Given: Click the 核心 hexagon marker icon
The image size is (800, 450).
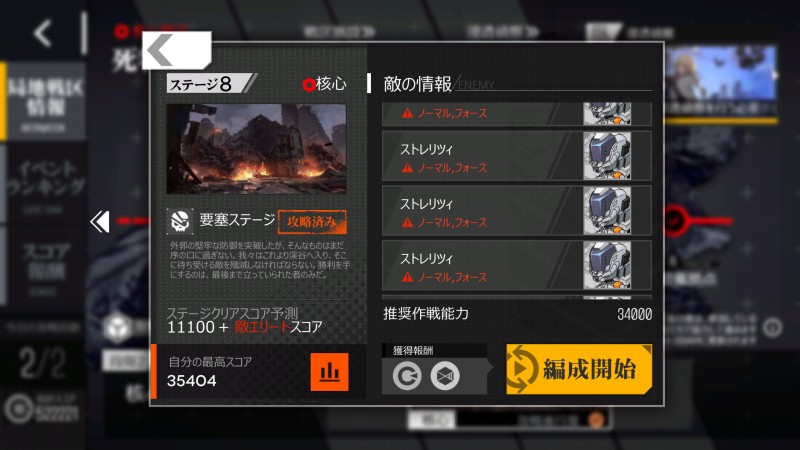Looking at the screenshot, I should (308, 85).
